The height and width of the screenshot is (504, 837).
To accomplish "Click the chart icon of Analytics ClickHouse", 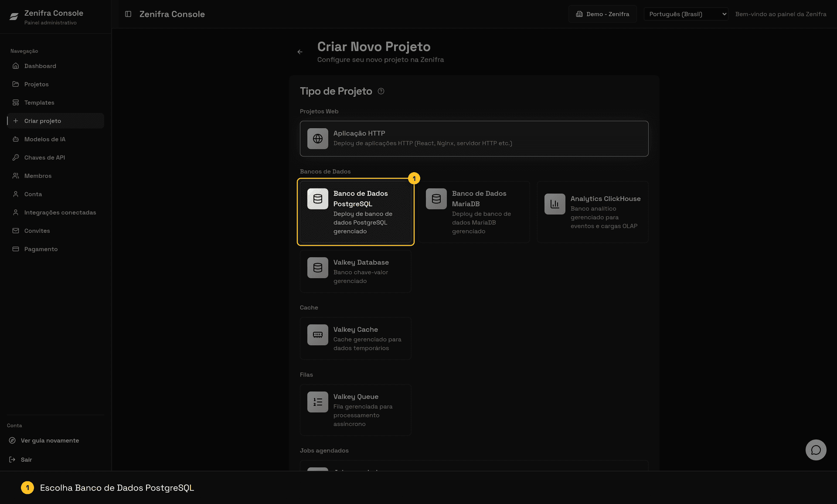I will (x=555, y=204).
